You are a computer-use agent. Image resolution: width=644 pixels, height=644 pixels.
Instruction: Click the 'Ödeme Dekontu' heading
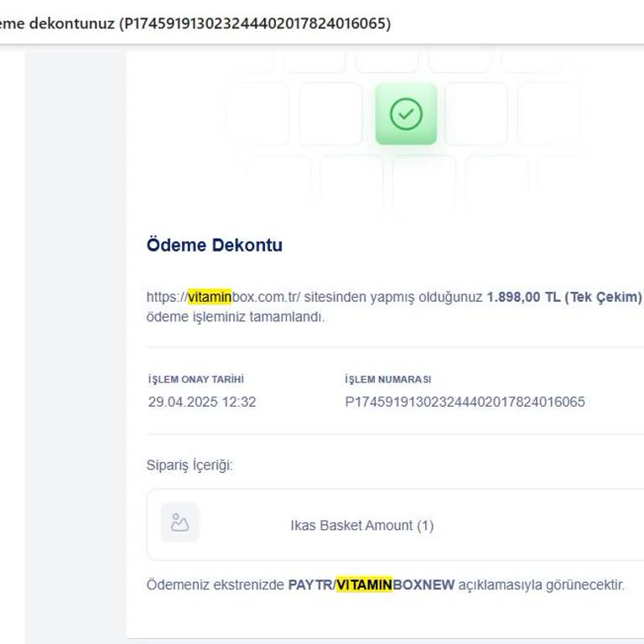215,245
